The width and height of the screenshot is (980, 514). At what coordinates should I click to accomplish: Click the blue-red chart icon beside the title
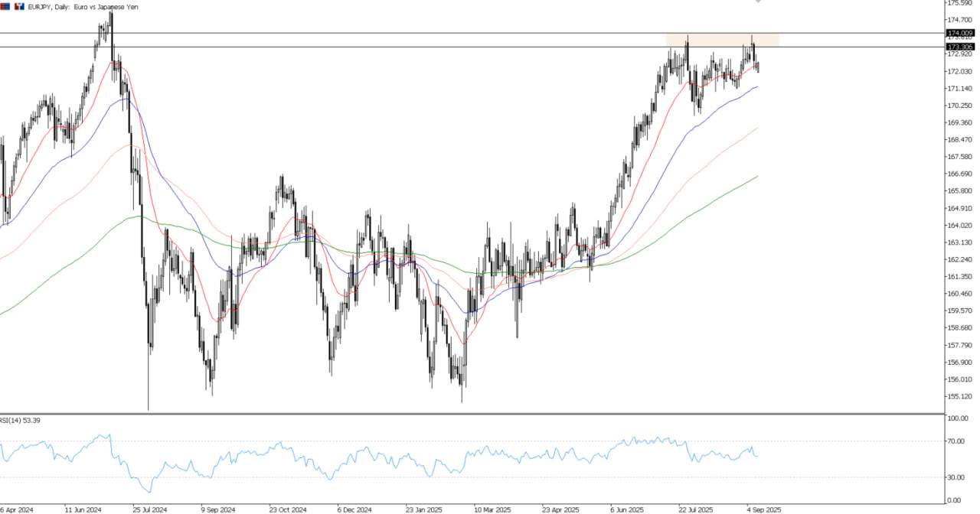(5, 6)
